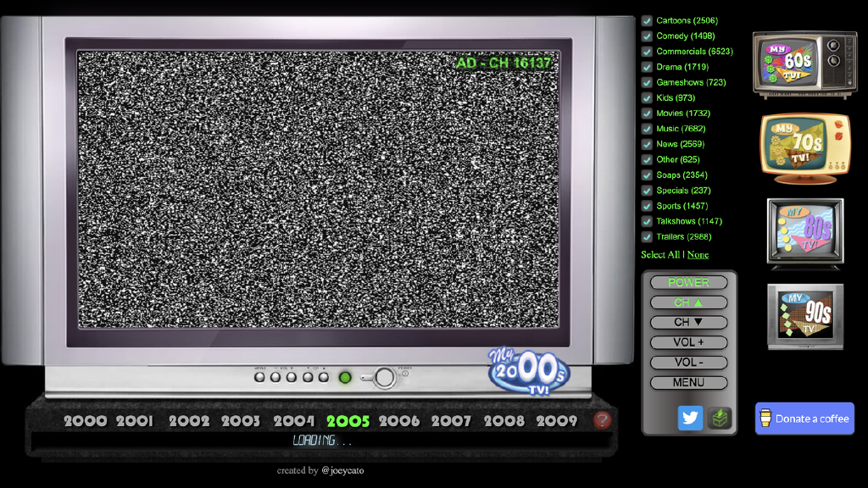Choose year 2006
This screenshot has width=868, height=488.
tap(399, 421)
